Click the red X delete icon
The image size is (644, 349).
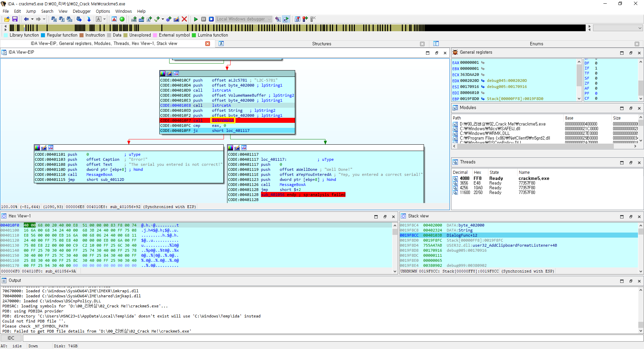pyautogui.click(x=184, y=19)
